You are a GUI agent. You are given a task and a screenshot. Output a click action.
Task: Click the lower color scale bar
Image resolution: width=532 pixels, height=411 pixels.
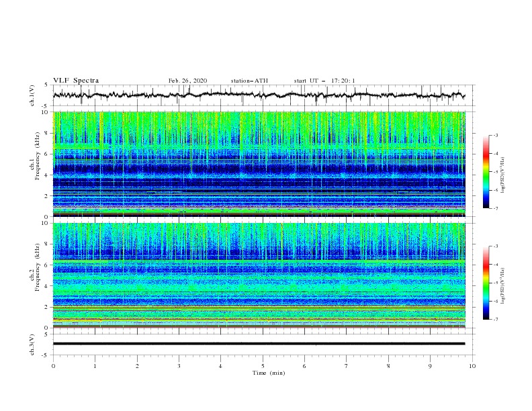pyautogui.click(x=486, y=283)
